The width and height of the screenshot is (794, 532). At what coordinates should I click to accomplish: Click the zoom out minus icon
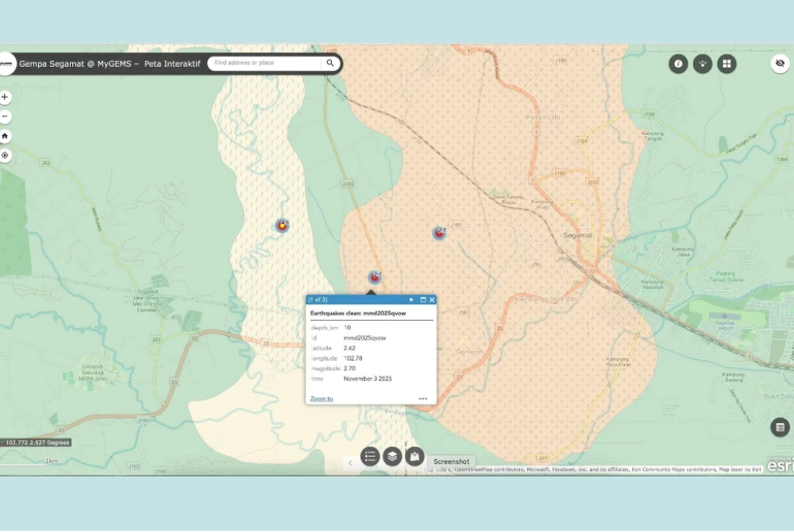6,116
